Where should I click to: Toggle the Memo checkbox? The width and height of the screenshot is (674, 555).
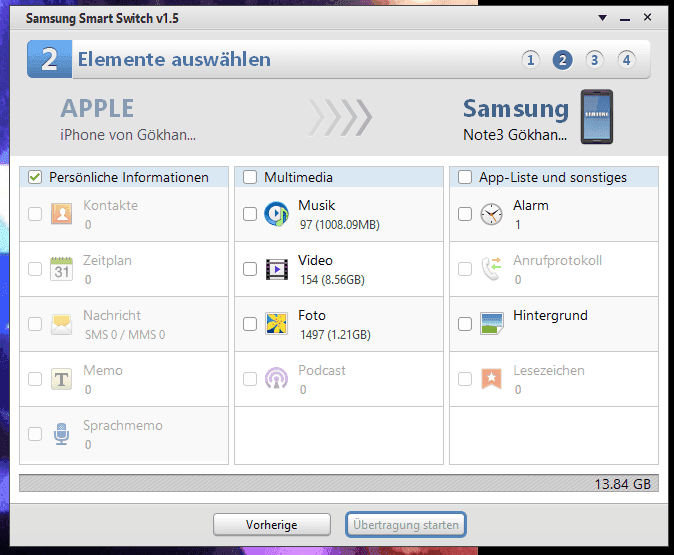[x=35, y=379]
